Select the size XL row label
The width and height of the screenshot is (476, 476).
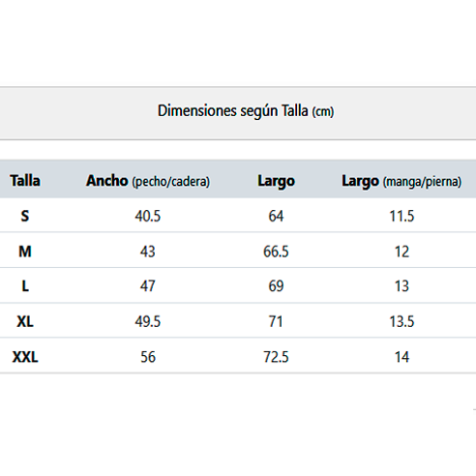pos(25,321)
